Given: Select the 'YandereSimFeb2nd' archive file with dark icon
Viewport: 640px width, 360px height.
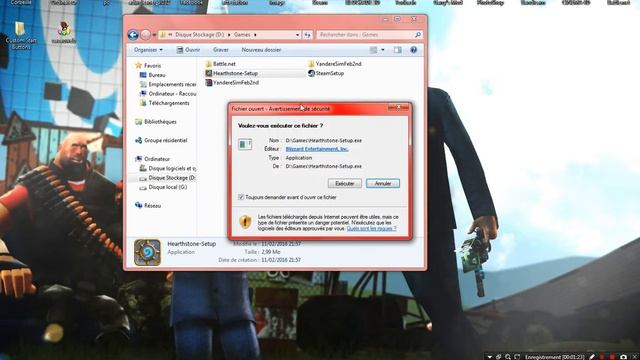Looking at the screenshot, I should 236,83.
